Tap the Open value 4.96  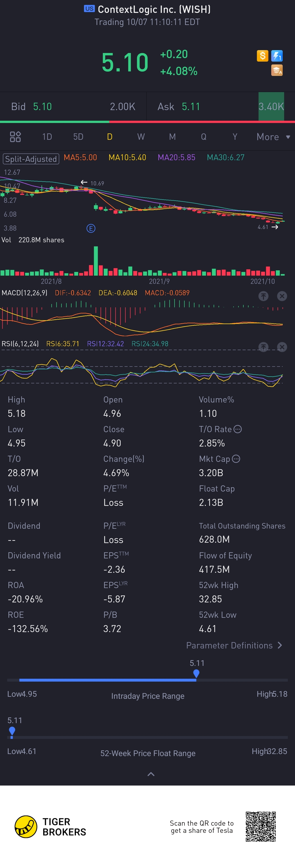pyautogui.click(x=112, y=414)
